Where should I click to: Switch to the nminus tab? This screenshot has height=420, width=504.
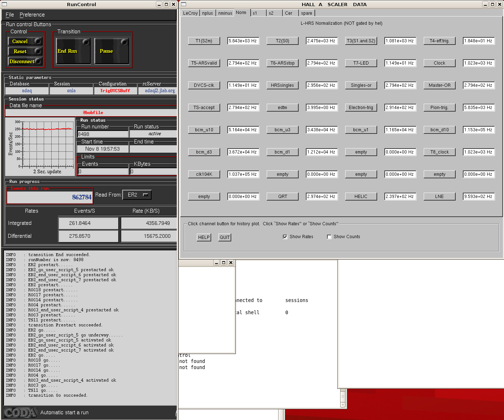(225, 13)
